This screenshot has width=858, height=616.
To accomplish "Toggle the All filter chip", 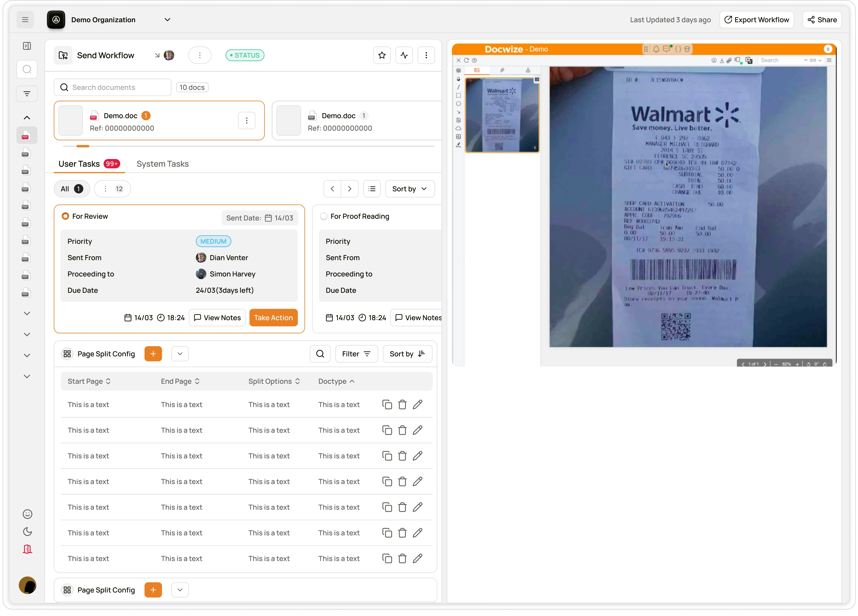I will point(72,189).
